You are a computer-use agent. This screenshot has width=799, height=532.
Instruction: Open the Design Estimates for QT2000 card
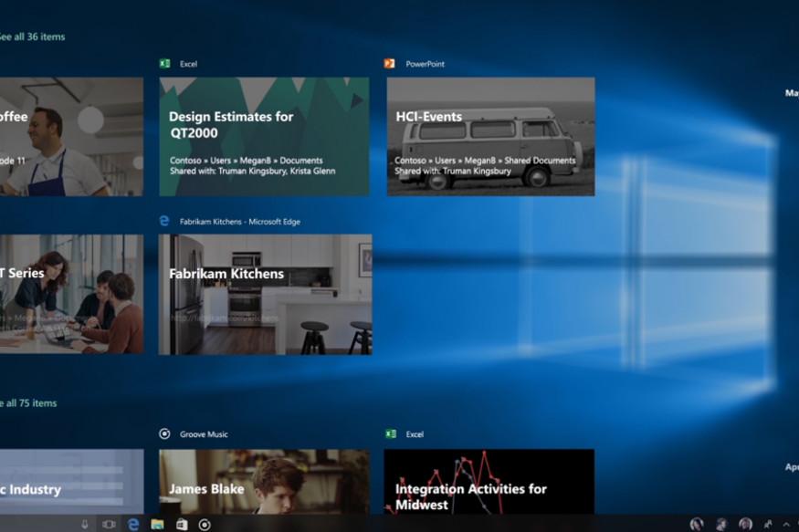tap(264, 137)
